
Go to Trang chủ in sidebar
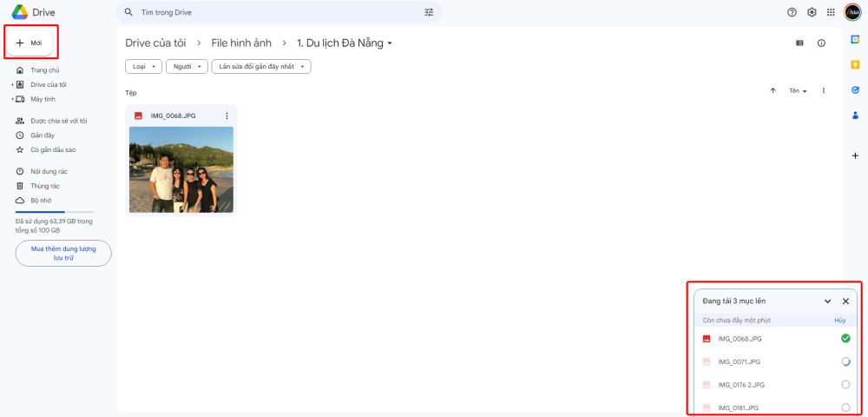pyautogui.click(x=44, y=69)
